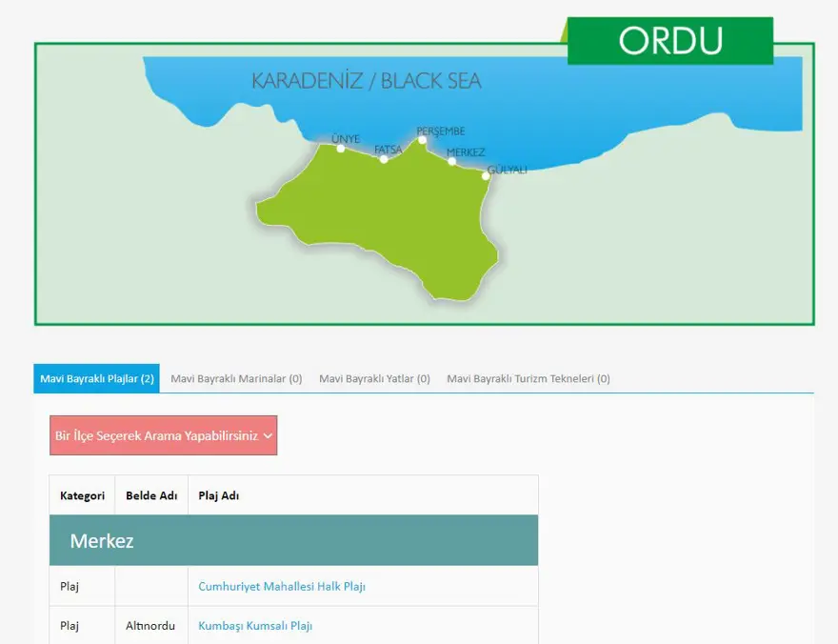This screenshot has height=644, width=838.
Task: Click the Altınordu cell in table
Action: click(150, 626)
